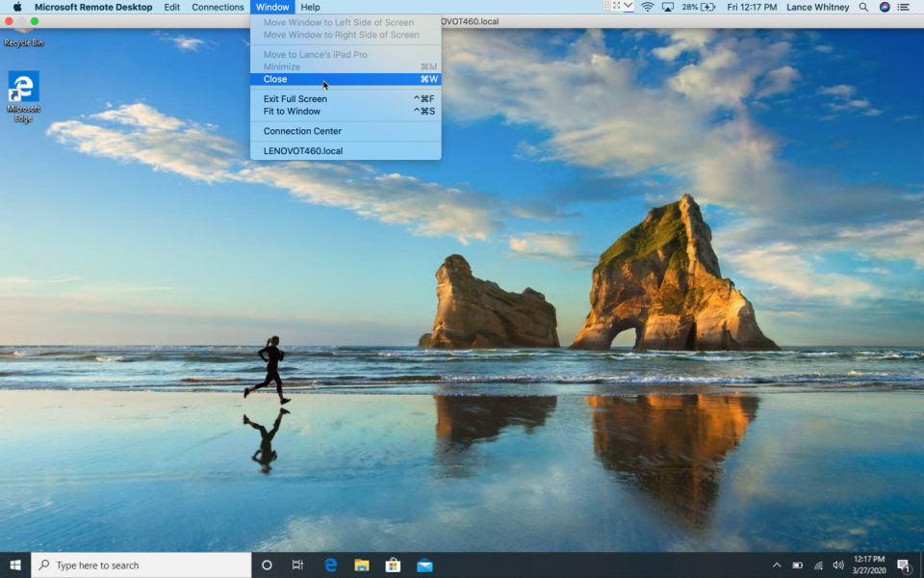Check Windows battery tray icon
This screenshot has width=924, height=578.
point(797,565)
